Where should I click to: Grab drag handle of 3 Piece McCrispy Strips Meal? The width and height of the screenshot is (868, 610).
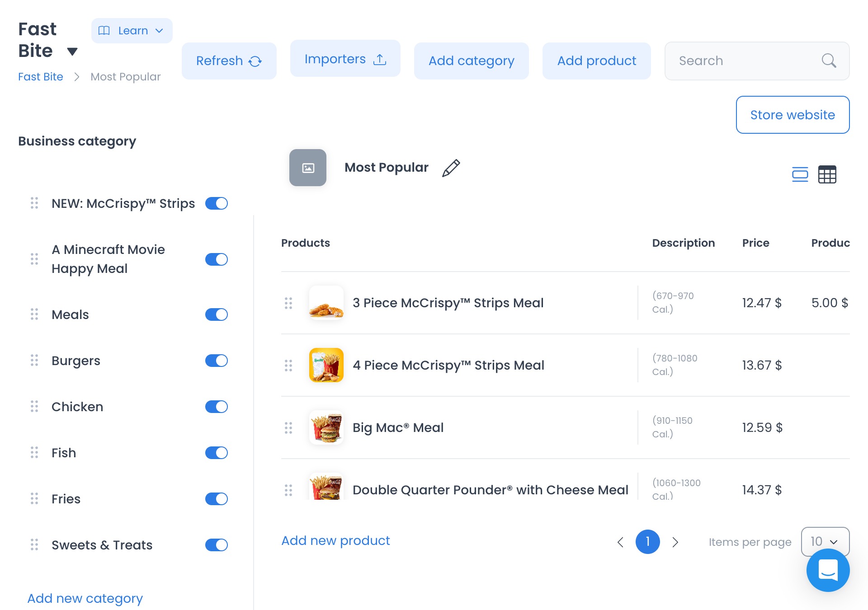(x=288, y=303)
